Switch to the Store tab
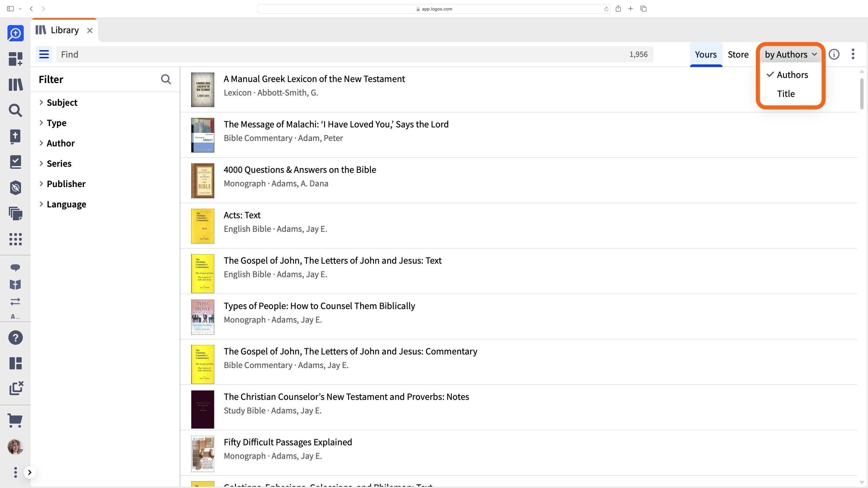Viewport: 868px width, 488px height. click(x=738, y=54)
